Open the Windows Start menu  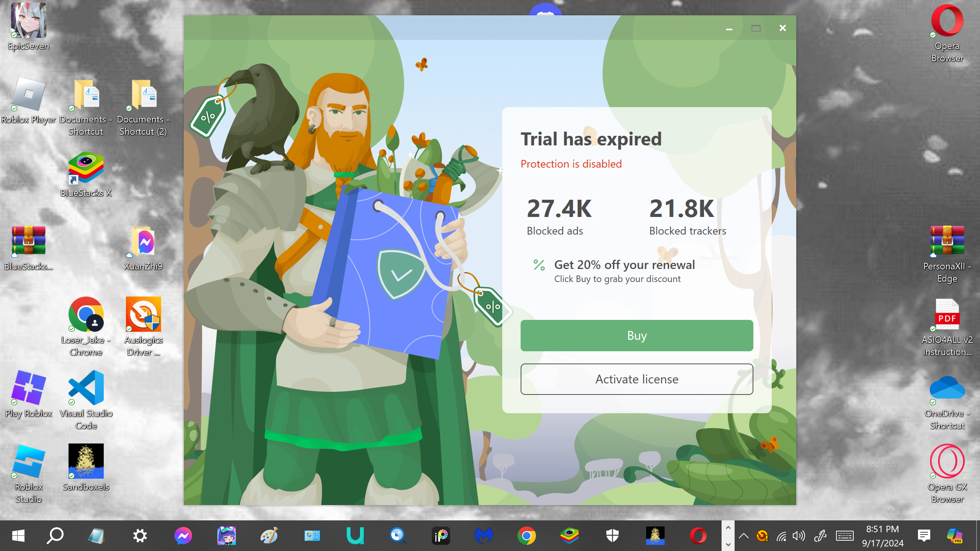(18, 536)
